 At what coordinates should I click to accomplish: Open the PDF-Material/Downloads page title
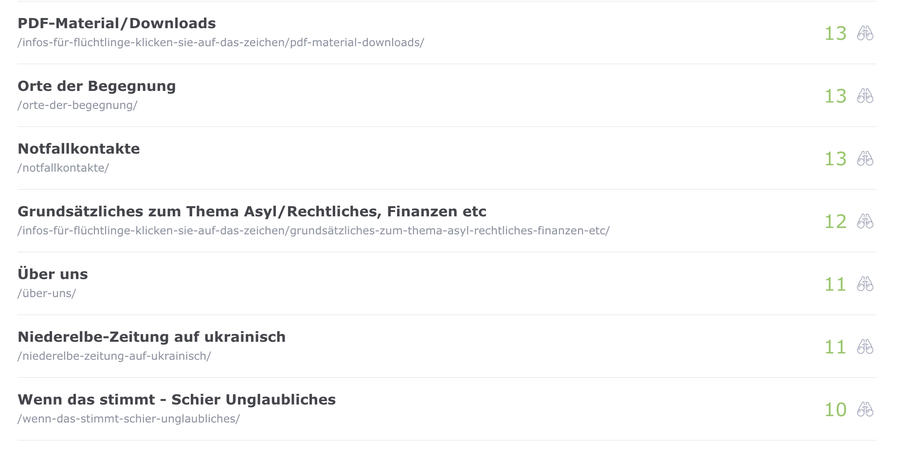click(x=116, y=23)
